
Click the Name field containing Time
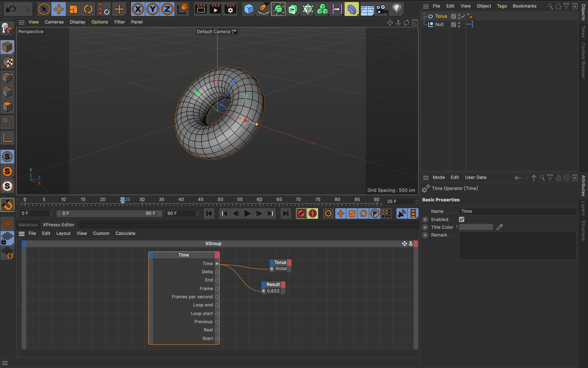coord(518,211)
